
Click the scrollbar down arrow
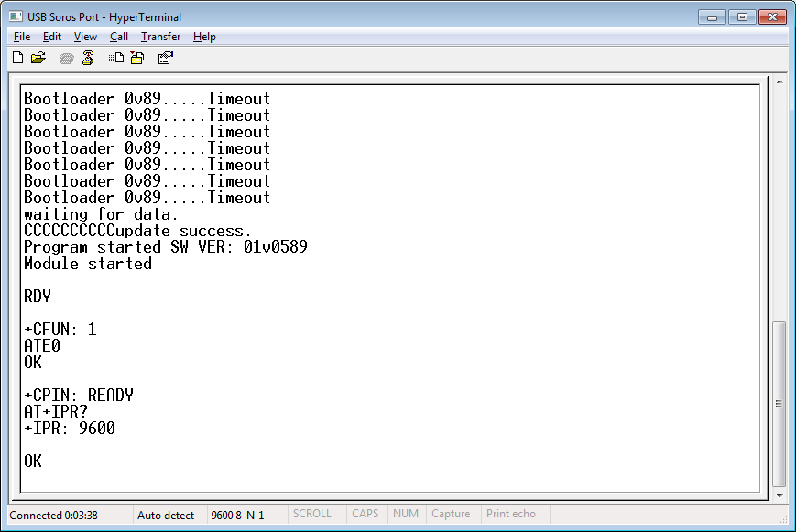[x=780, y=496]
